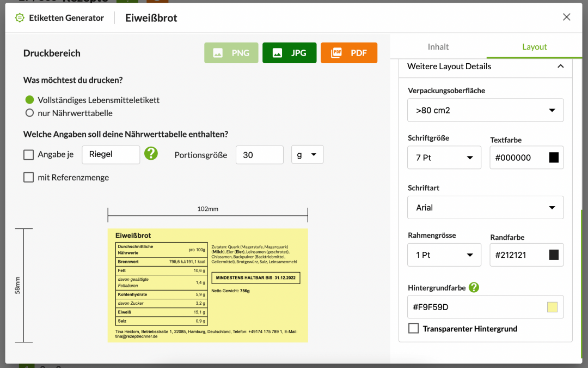Open the Schriftart dropdown showing Arial
588x368 pixels.
[485, 207]
